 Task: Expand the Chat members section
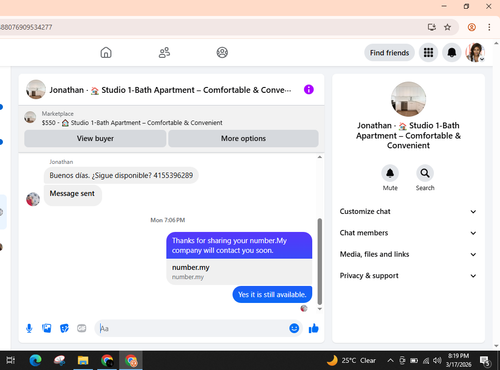[x=408, y=233]
